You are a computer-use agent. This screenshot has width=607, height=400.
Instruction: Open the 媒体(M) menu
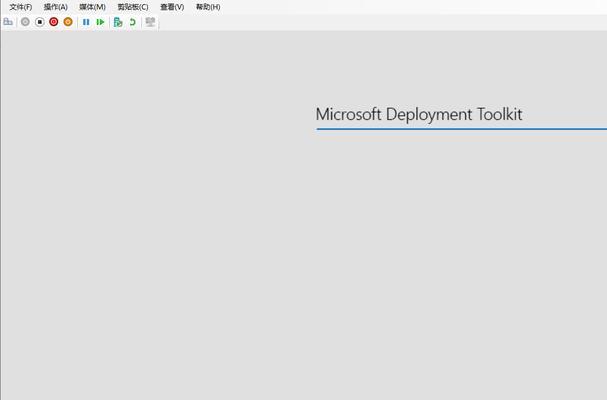(93, 7)
